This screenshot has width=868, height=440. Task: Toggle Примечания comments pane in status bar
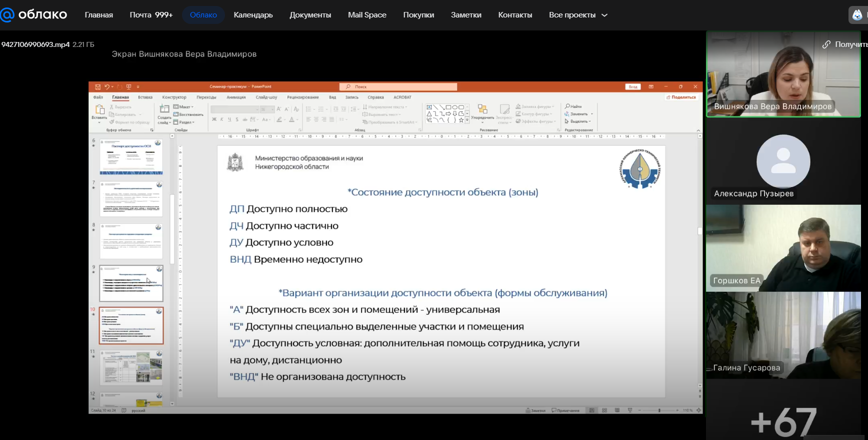pos(565,411)
